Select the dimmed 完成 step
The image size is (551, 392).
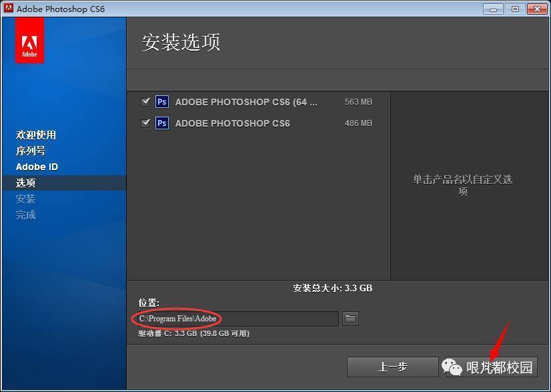(x=25, y=215)
